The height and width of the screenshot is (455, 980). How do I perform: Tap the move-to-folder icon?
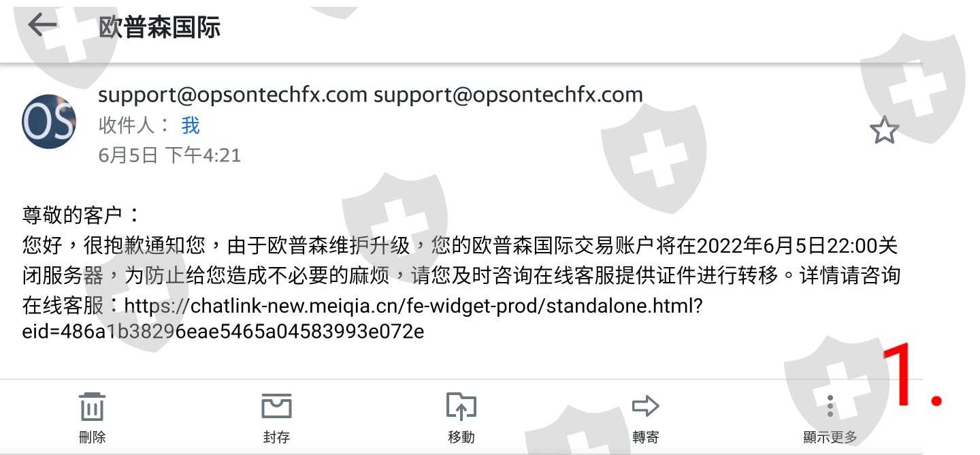[461, 407]
